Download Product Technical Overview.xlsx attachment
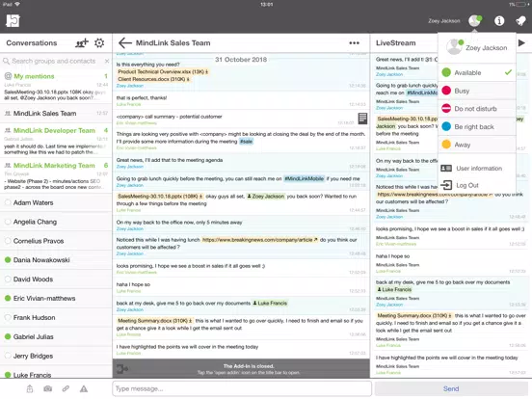Image resolution: width=532 pixels, height=399 pixels. pyautogui.click(x=163, y=71)
